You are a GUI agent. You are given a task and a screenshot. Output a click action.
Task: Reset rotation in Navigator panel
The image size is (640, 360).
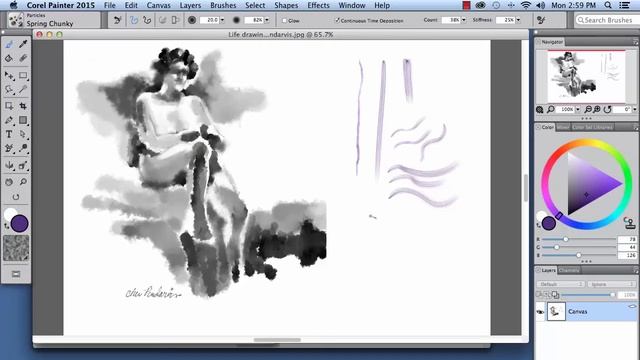[607, 109]
